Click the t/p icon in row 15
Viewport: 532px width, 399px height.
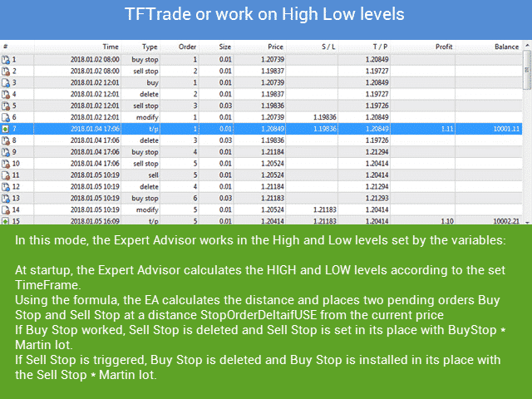[x=6, y=221]
